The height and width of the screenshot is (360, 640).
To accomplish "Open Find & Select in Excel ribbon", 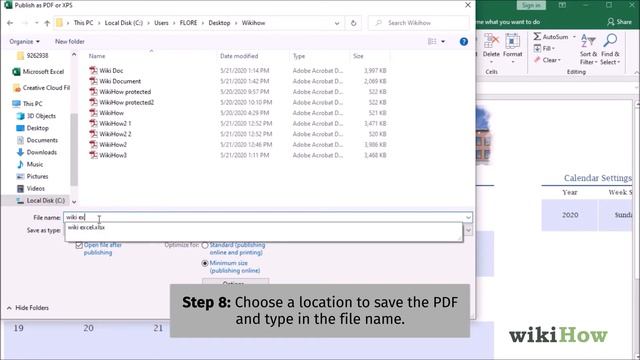I will pos(610,49).
